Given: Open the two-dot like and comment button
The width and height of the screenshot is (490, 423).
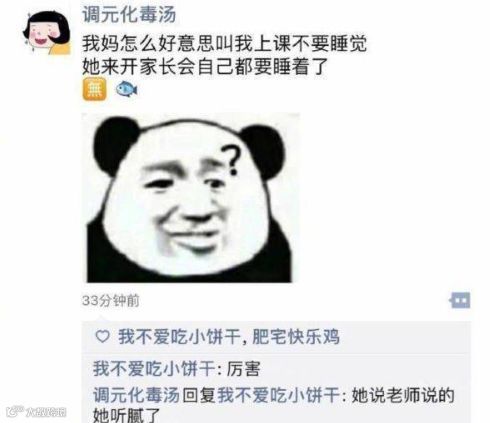Looking at the screenshot, I should tap(460, 300).
